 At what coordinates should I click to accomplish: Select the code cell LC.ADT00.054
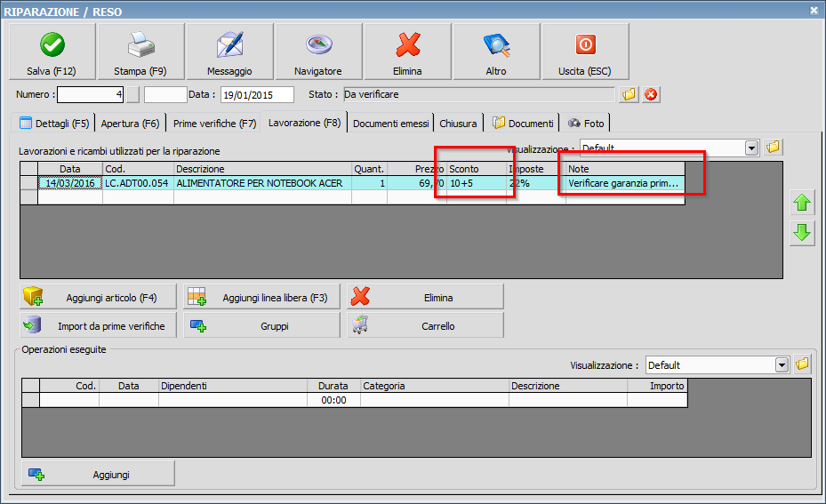(138, 183)
